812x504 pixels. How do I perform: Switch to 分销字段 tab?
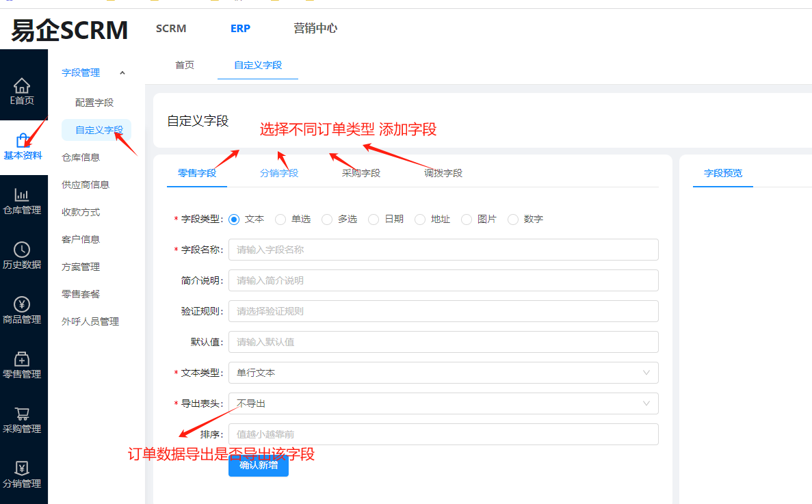click(279, 173)
